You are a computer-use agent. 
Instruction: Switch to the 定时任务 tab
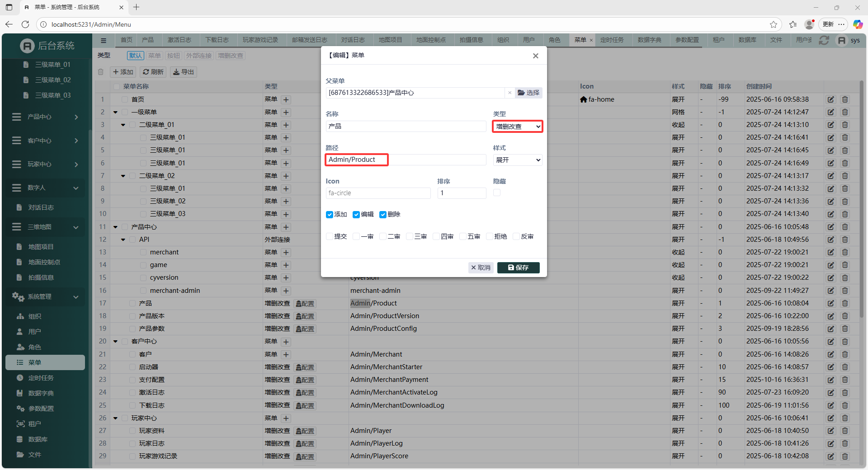612,40
